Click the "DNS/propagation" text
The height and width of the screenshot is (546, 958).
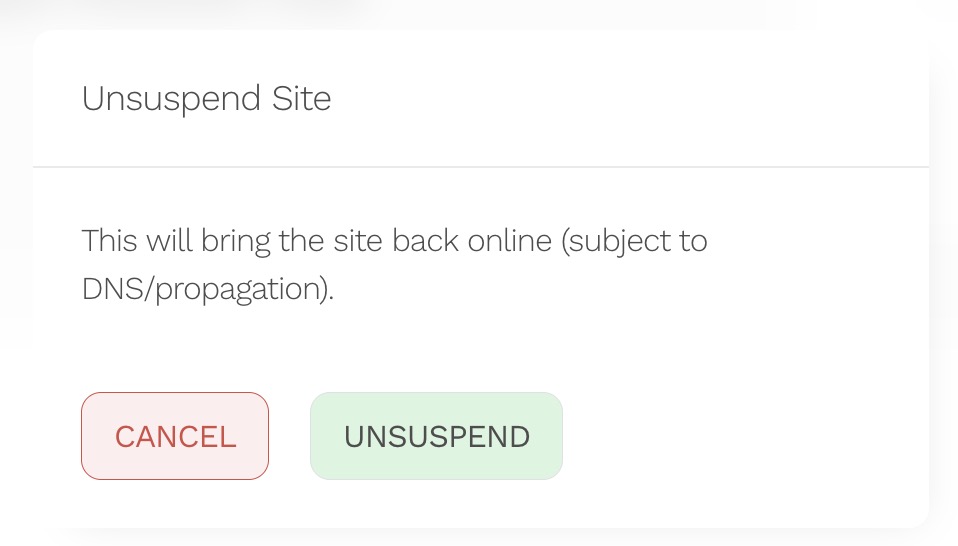pyautogui.click(x=205, y=289)
